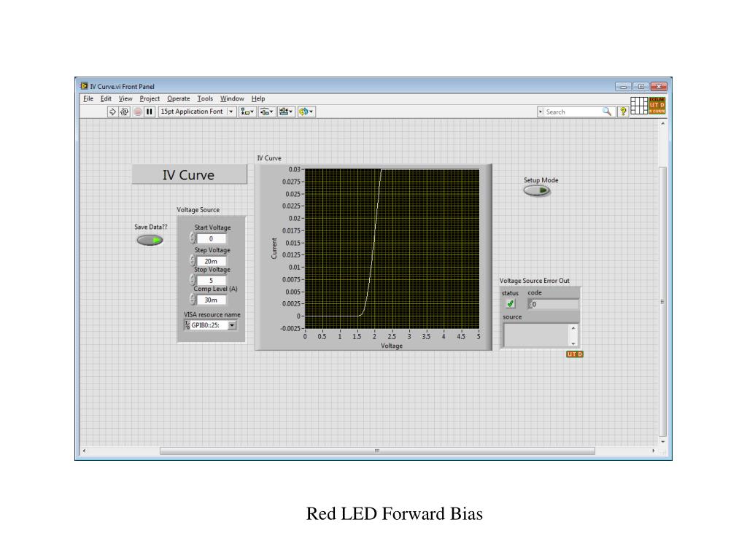This screenshot has height=560, width=747.
Task: Click the vertical scrollbar up arrow
Action: [662, 123]
